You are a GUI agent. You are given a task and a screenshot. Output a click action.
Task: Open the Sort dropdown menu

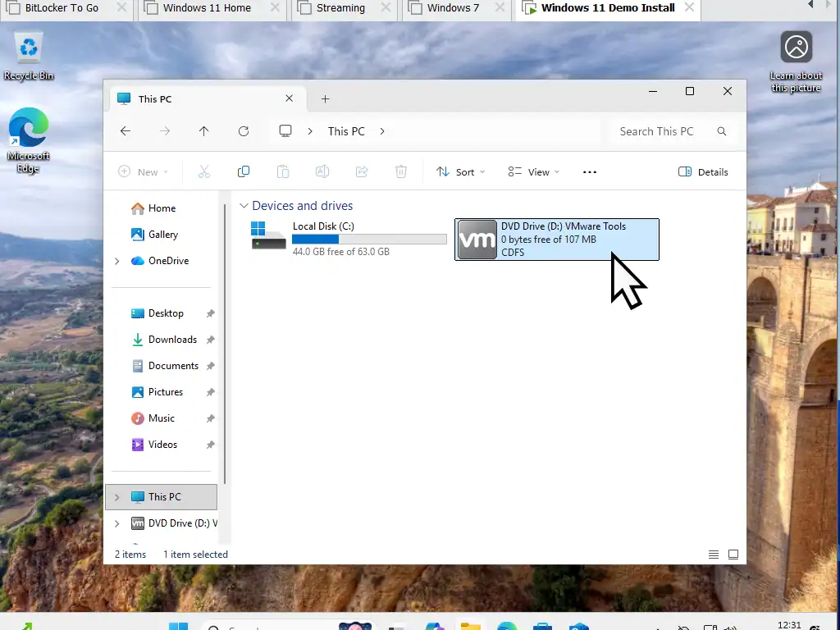pyautogui.click(x=460, y=171)
